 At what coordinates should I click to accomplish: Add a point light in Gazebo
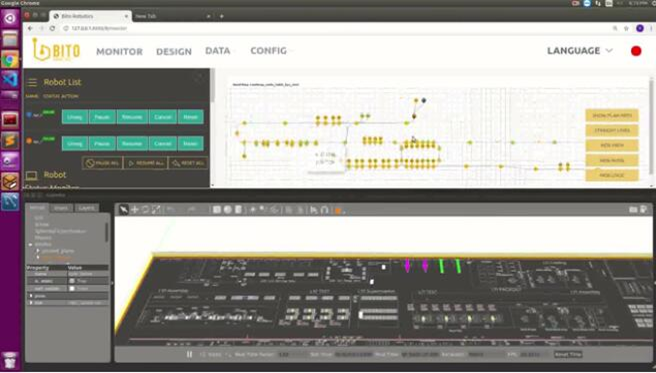point(253,209)
